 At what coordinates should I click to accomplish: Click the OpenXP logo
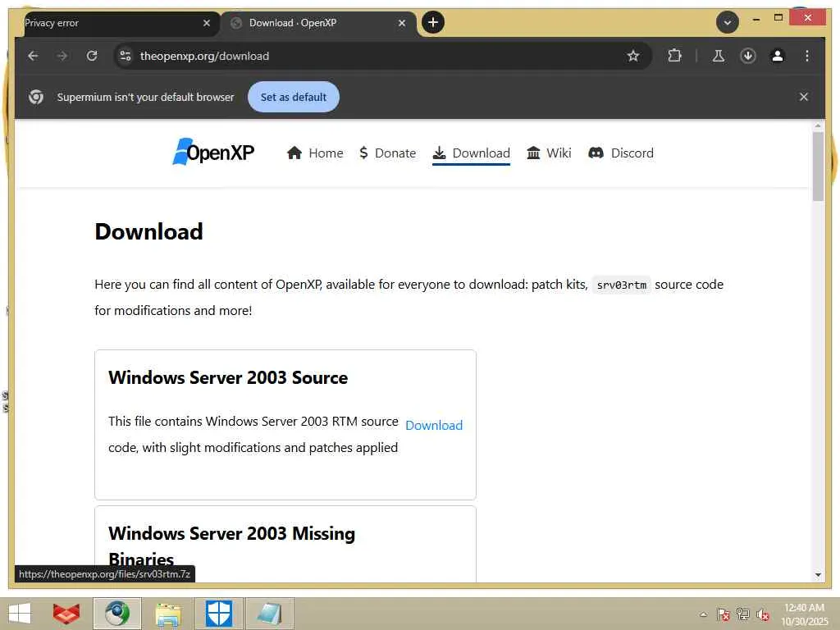pyautogui.click(x=213, y=152)
